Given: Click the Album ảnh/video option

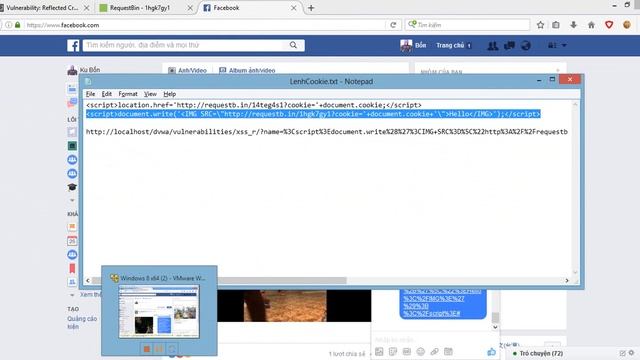Looking at the screenshot, I should pyautogui.click(x=247, y=70).
